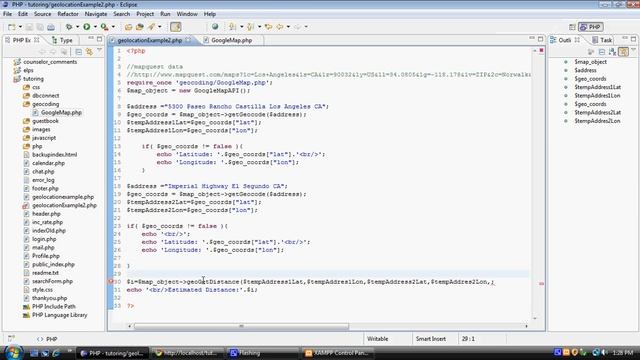This screenshot has width=640, height=360.
Task: Select the PHP perspective button
Action: 591,27
